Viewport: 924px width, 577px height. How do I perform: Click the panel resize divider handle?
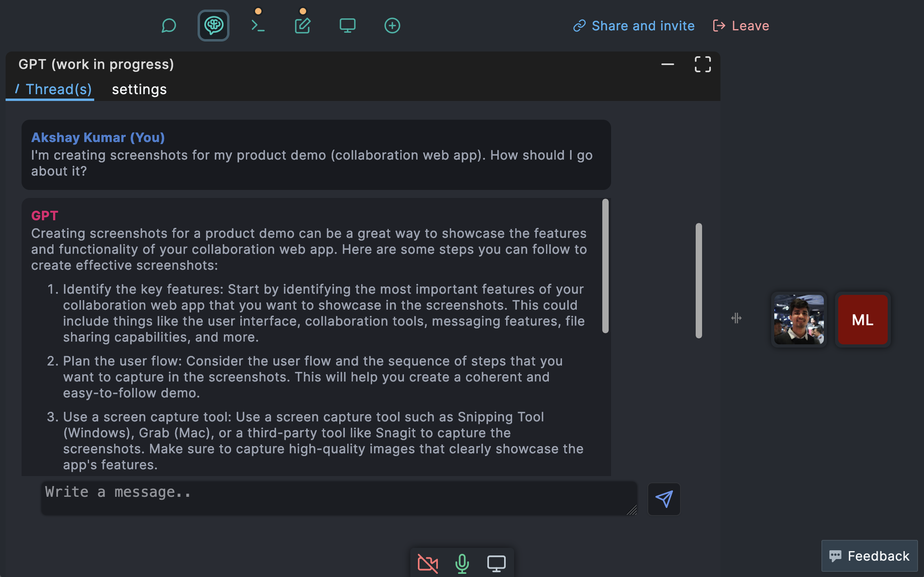(736, 318)
